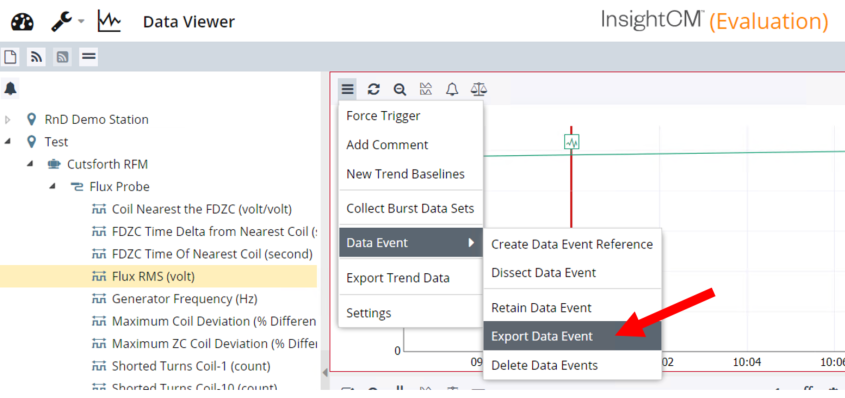This screenshot has width=845, height=398.
Task: Open Settings from the chart menu
Action: [x=411, y=313]
